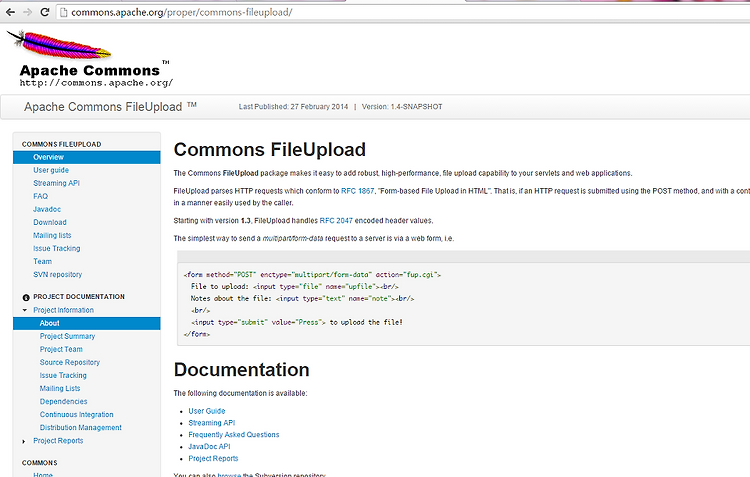
Task: Open Continuous Integration sidebar link
Action: click(x=77, y=415)
